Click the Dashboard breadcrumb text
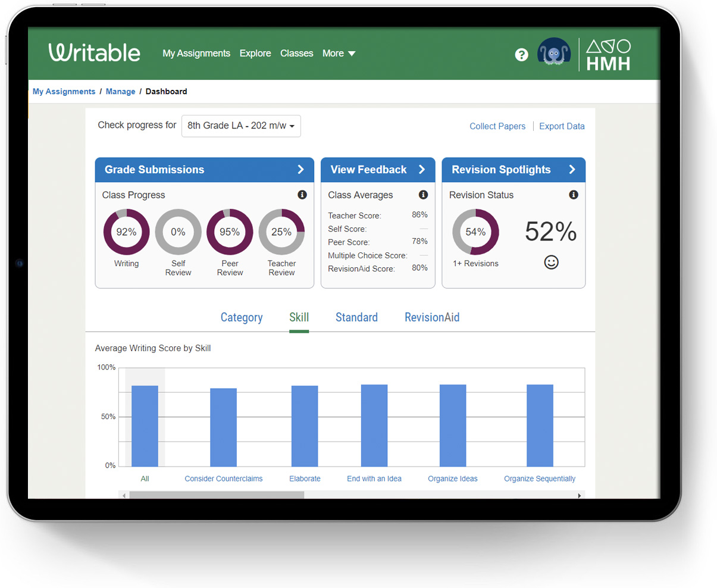 [166, 92]
